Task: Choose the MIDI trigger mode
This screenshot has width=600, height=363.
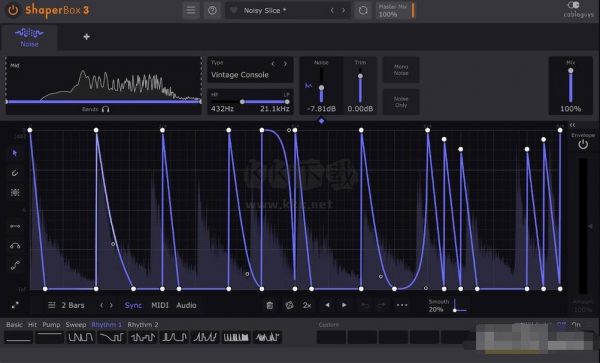Action: point(160,305)
